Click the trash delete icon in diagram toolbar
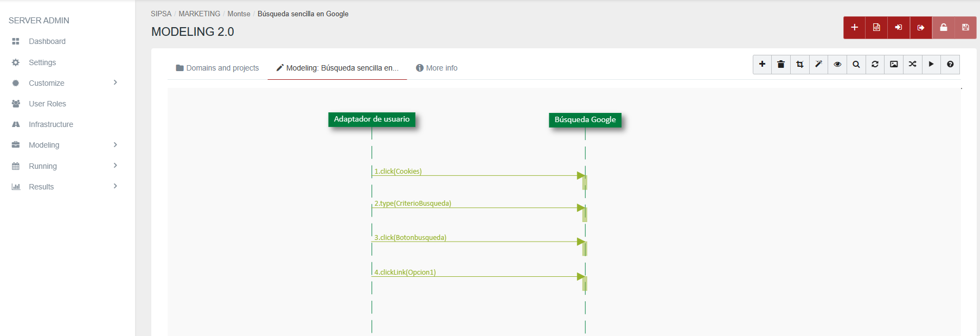This screenshot has width=980, height=336. (x=781, y=64)
